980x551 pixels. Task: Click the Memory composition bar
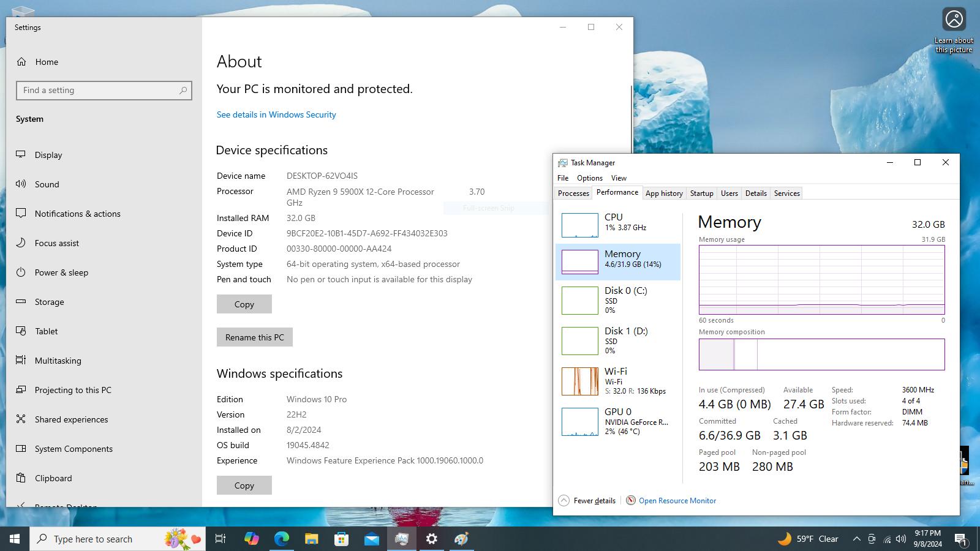[x=821, y=354]
